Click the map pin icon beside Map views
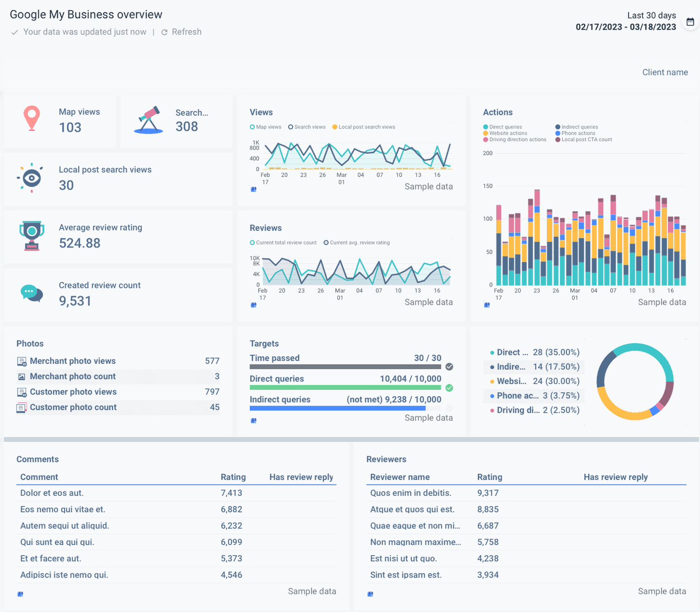 [31, 118]
